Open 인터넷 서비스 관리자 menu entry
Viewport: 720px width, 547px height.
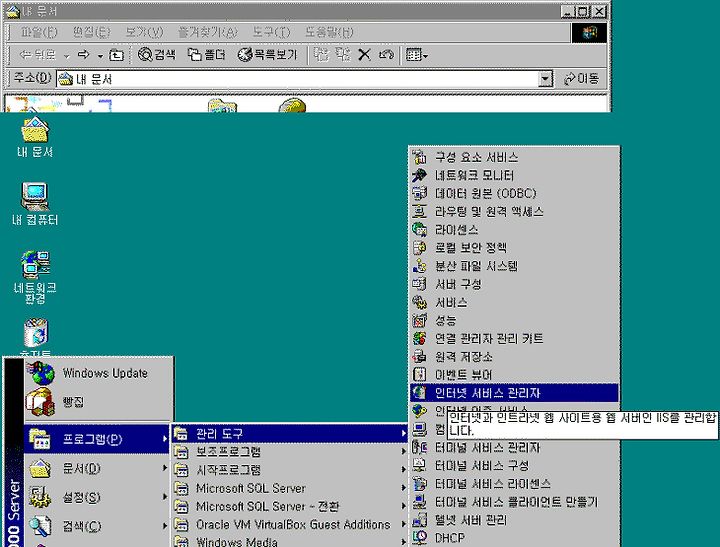point(514,393)
